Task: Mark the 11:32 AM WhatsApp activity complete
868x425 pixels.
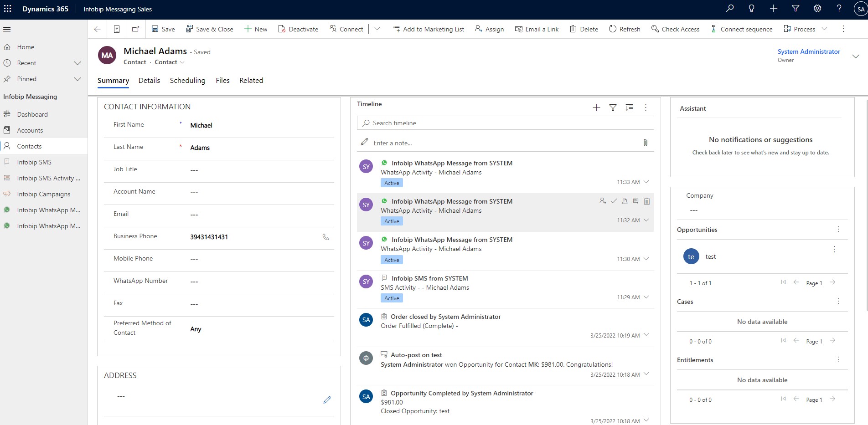Action: tap(614, 201)
